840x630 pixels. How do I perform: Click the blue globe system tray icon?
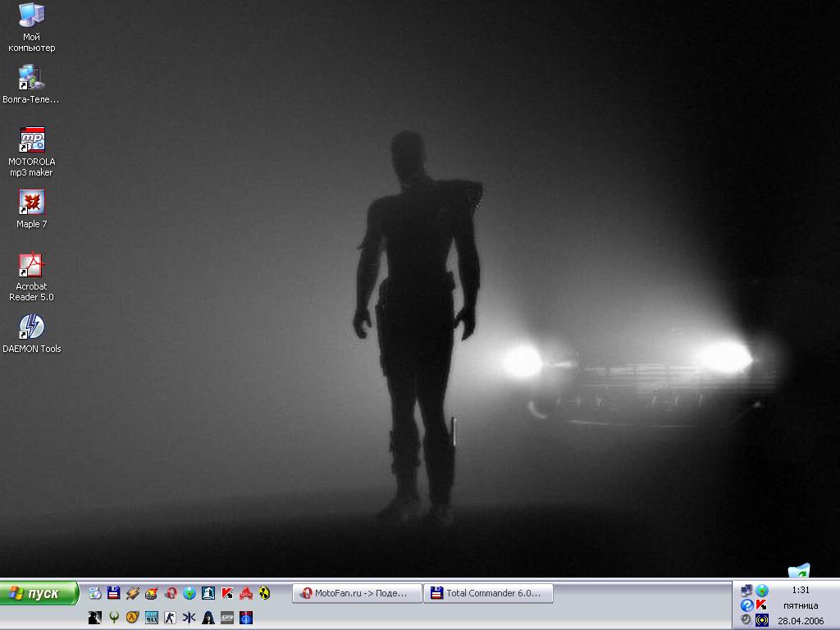pyautogui.click(x=762, y=591)
